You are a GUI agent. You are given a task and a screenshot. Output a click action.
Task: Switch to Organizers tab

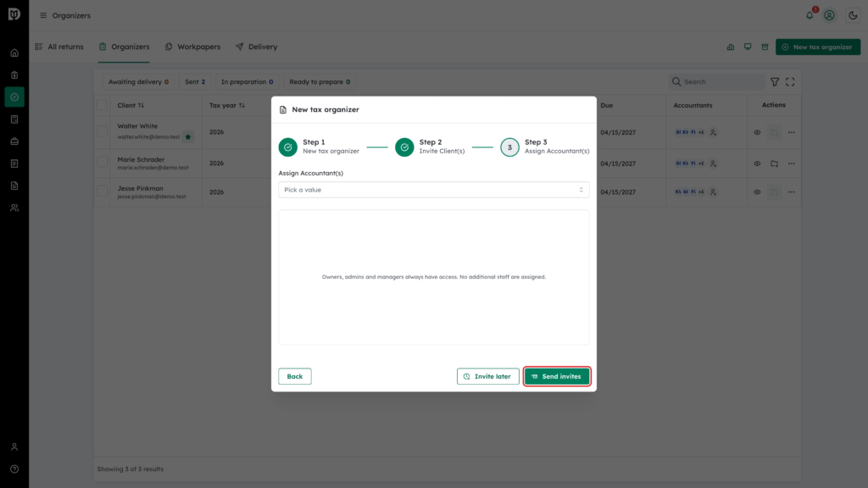click(124, 47)
